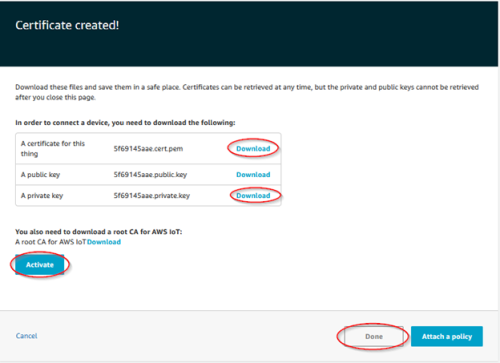The width and height of the screenshot is (500, 363).
Task: Click the Done button
Action: pos(374,336)
